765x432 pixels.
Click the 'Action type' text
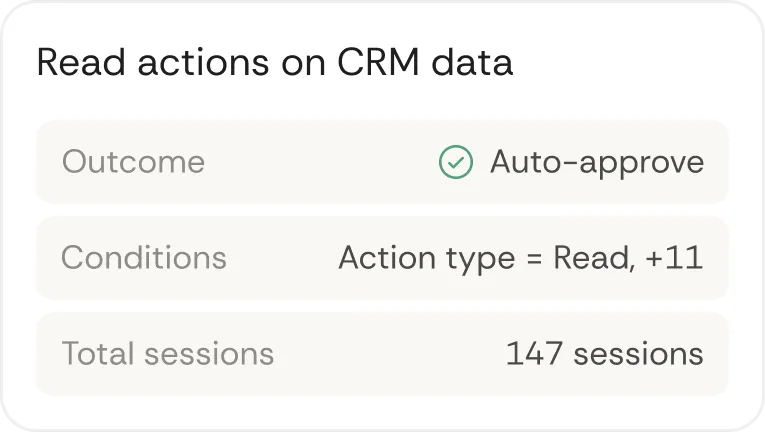point(427,259)
